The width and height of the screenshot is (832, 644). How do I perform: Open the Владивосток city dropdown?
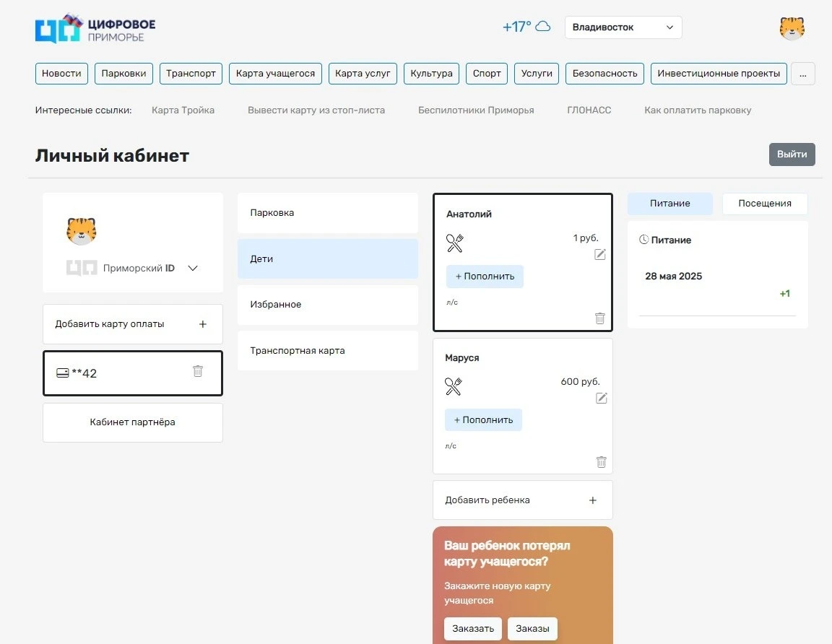pos(623,27)
